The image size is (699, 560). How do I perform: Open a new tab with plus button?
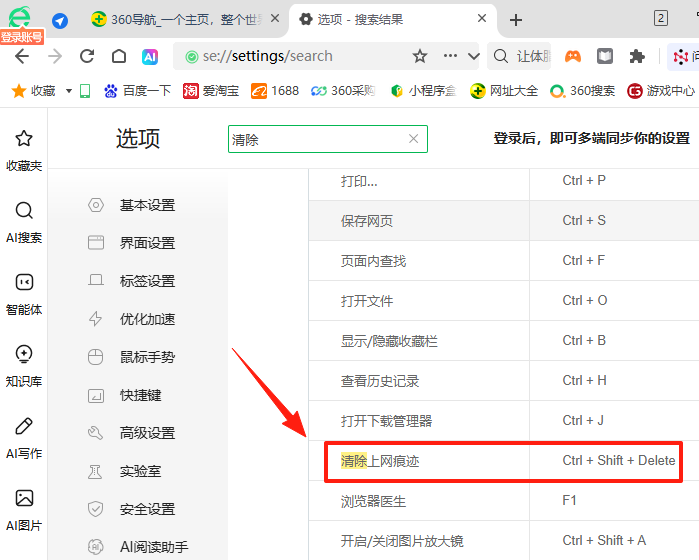click(516, 20)
